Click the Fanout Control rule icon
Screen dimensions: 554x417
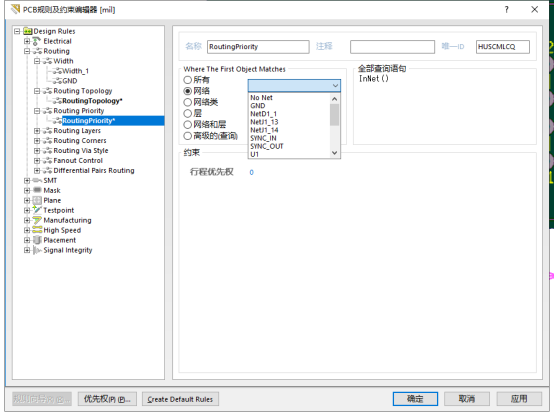(x=47, y=160)
